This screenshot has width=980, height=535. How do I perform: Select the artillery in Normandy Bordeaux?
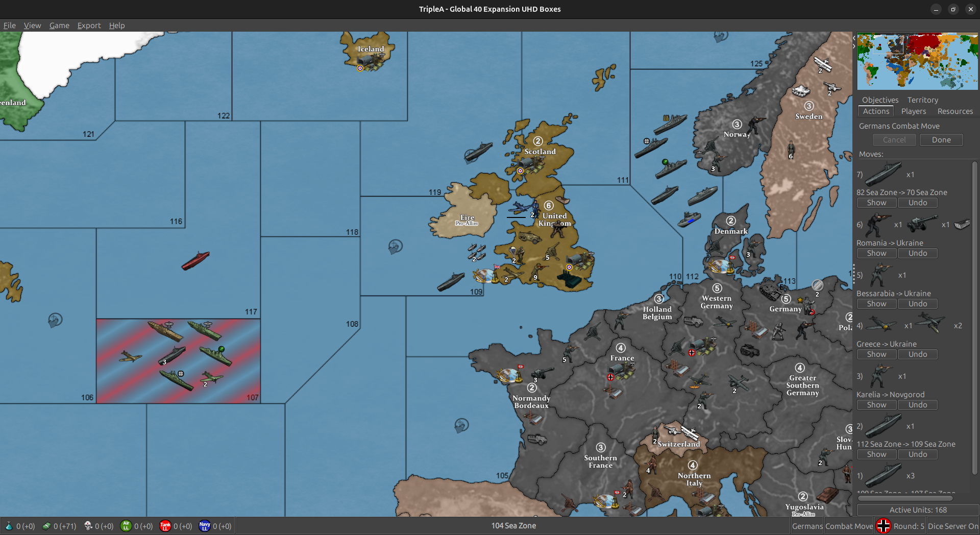(543, 374)
